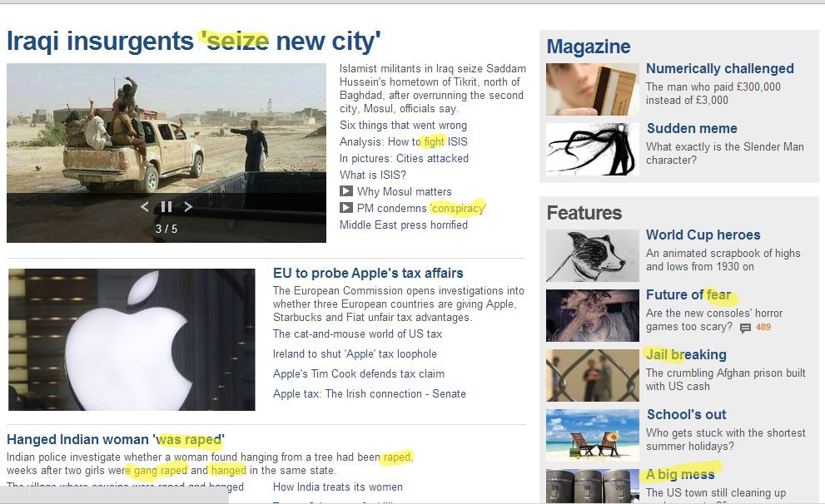The width and height of the screenshot is (825, 504).
Task: Open Hanged Indian woman 'was raped' headline
Action: [116, 439]
